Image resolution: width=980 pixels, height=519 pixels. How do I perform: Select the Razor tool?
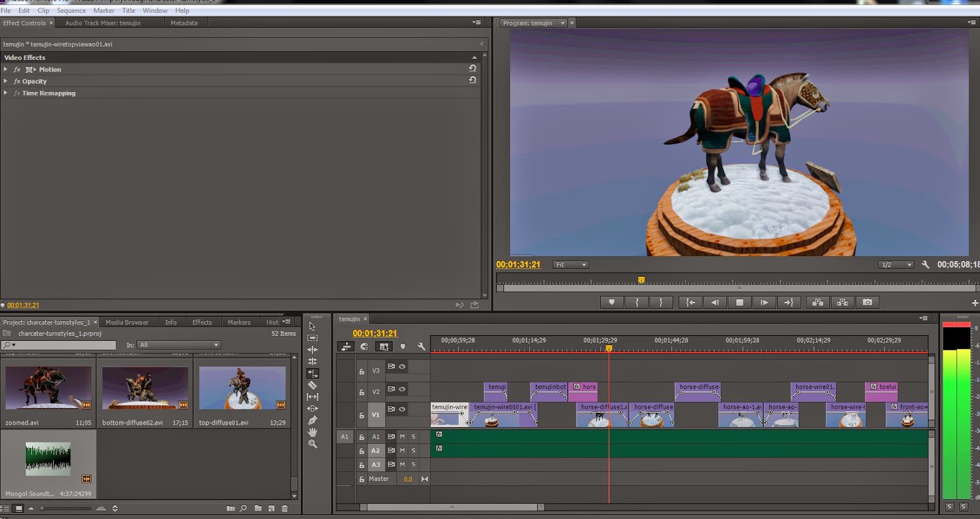click(x=312, y=385)
